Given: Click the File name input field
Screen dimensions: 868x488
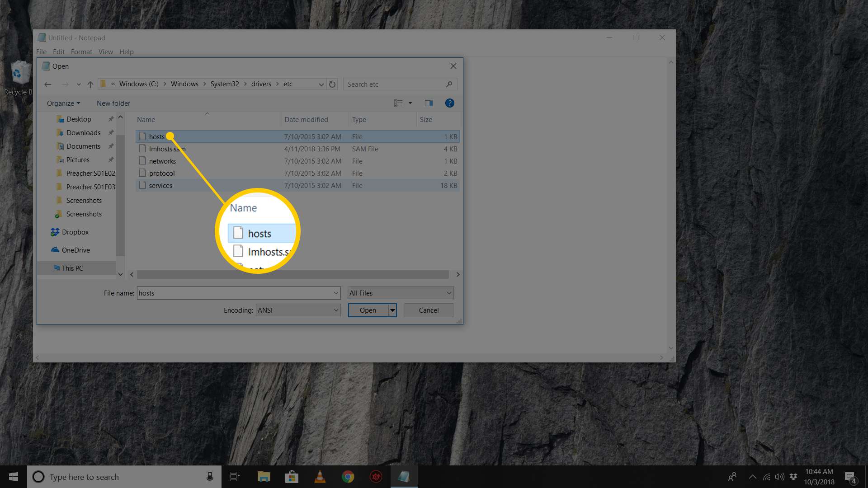Looking at the screenshot, I should coord(237,292).
